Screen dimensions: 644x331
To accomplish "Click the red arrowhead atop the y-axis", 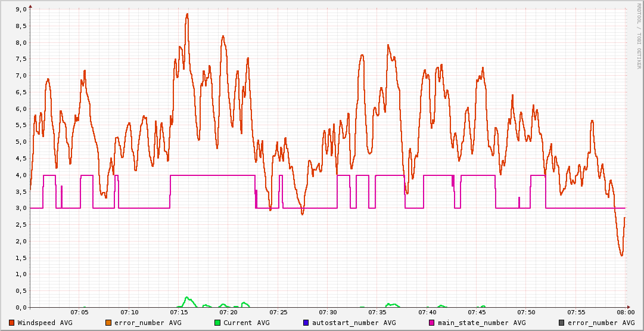I will pos(30,6).
